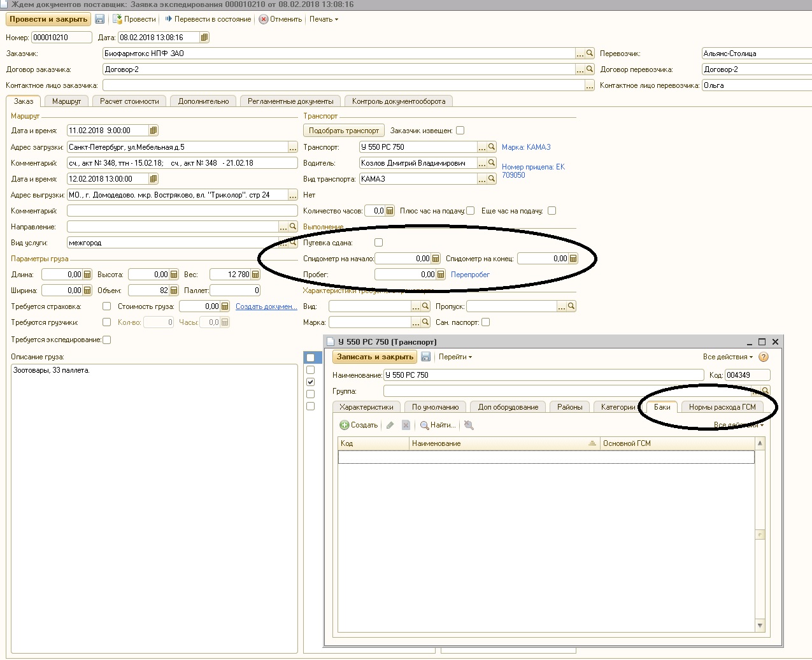Click the save diskette icon in main toolbar
Screen dimensions: 812x660
point(100,19)
